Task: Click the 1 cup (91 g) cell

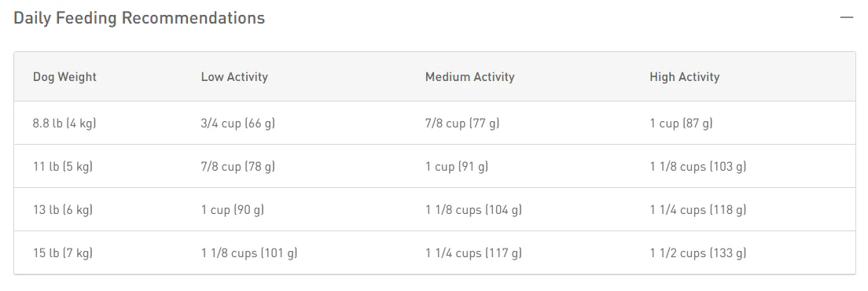Action: (457, 167)
